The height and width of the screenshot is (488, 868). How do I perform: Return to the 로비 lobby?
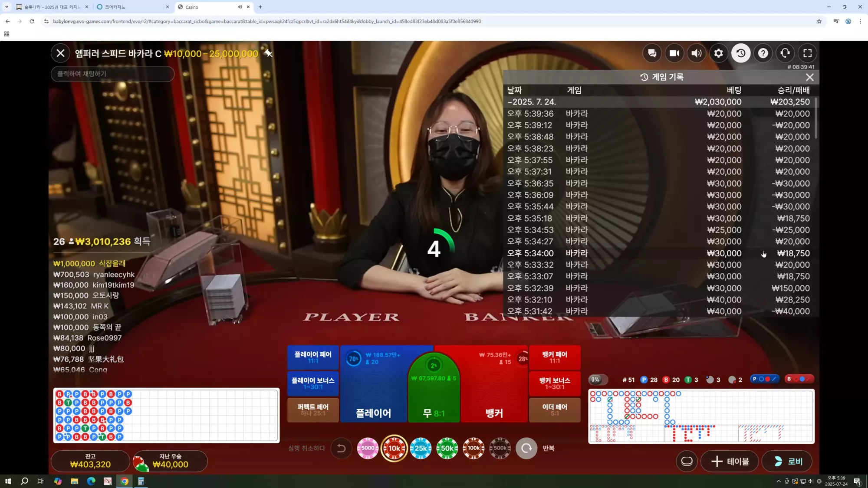click(x=787, y=461)
